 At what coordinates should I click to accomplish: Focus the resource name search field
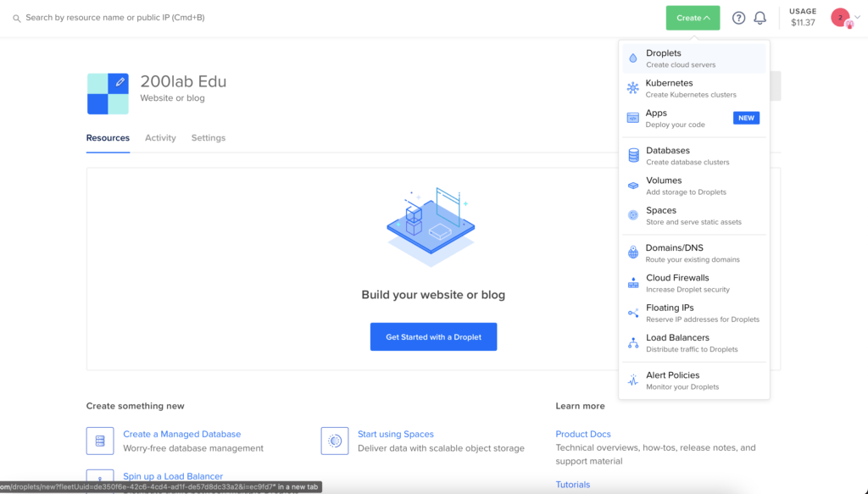[115, 18]
